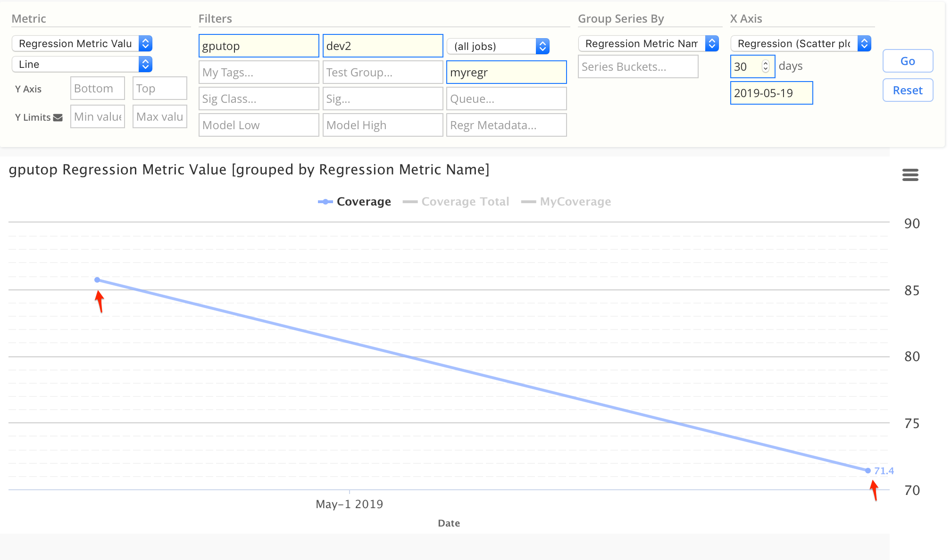Click the first Coverage data point near 85
Screen dimensions: 951x560
click(97, 280)
